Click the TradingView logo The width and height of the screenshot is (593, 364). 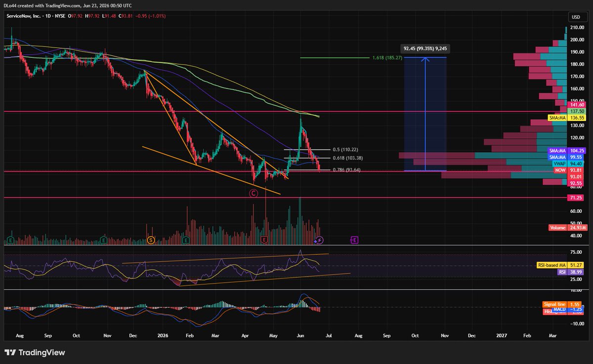tap(35, 353)
